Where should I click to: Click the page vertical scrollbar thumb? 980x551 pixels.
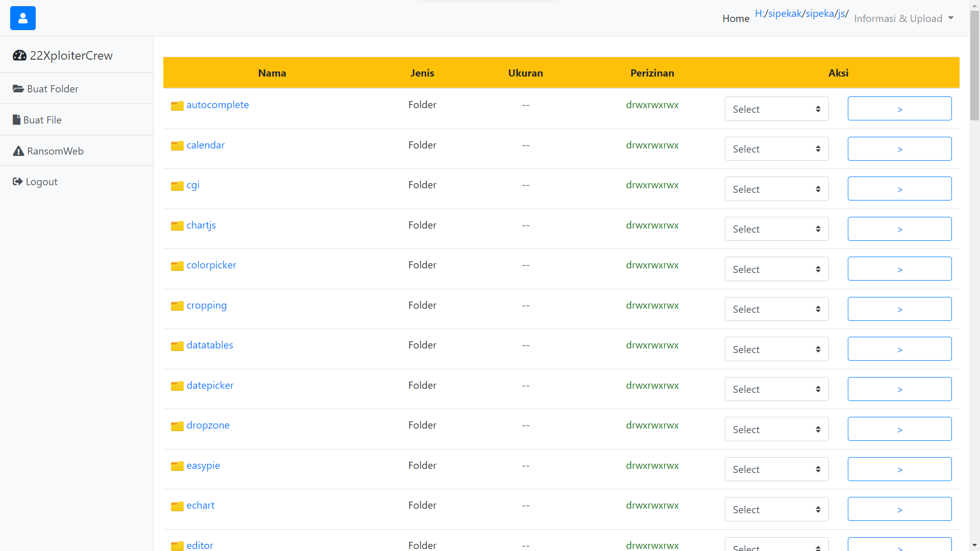pyautogui.click(x=974, y=65)
